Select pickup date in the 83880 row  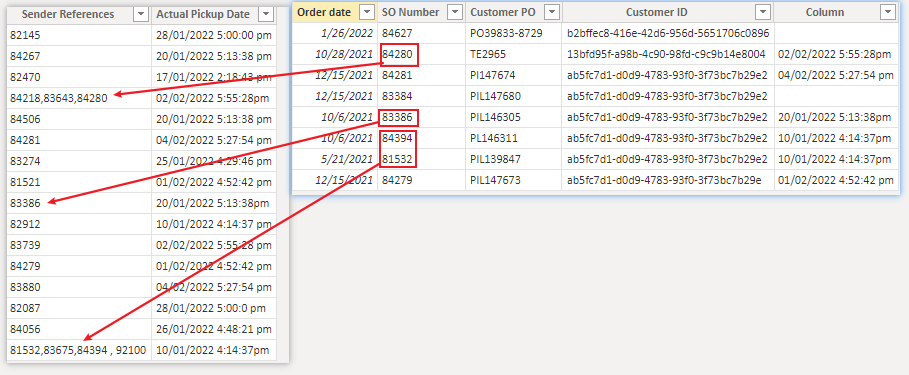[214, 287]
